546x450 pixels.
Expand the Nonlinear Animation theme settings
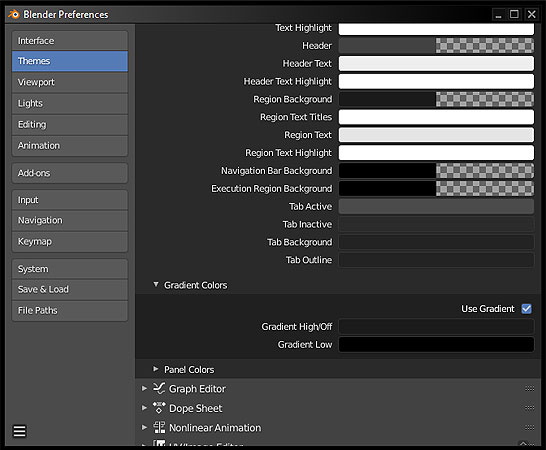[144, 427]
